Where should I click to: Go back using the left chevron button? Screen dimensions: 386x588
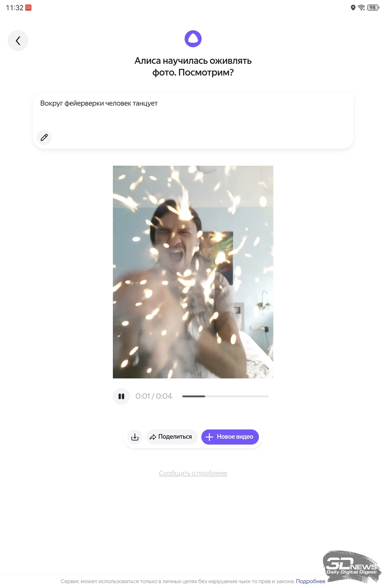coord(18,41)
